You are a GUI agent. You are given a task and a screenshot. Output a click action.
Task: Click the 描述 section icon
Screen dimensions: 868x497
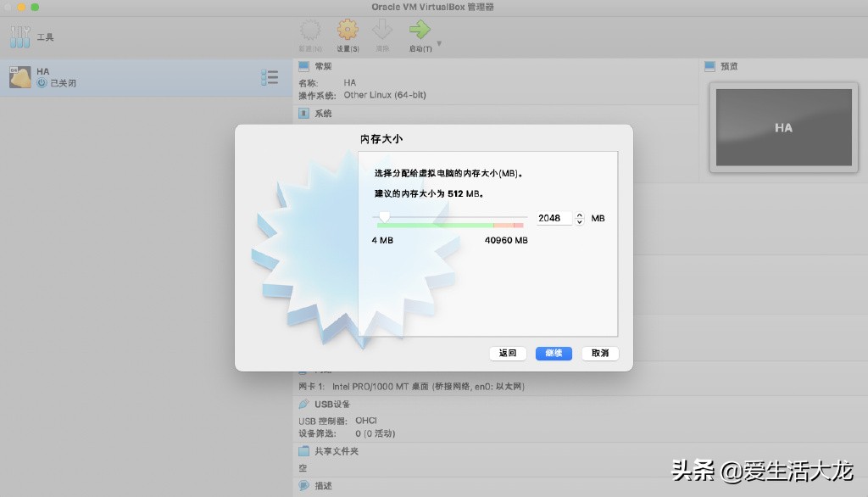pyautogui.click(x=303, y=485)
